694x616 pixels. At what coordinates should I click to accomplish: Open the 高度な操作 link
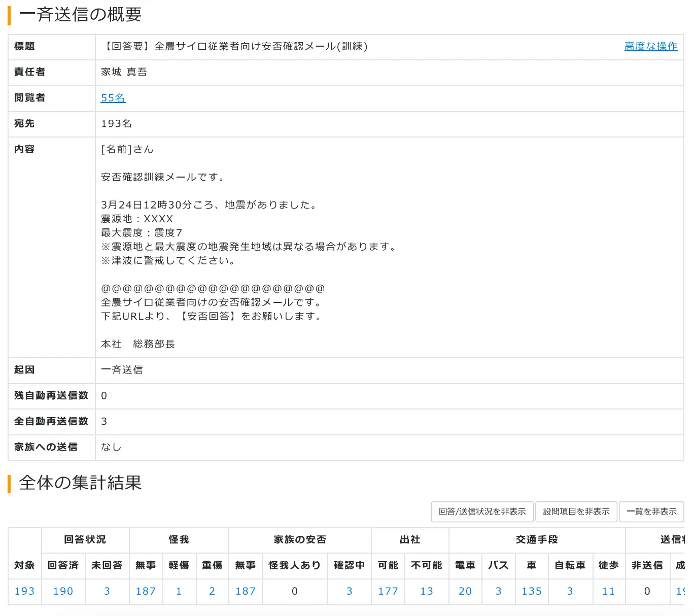(650, 46)
